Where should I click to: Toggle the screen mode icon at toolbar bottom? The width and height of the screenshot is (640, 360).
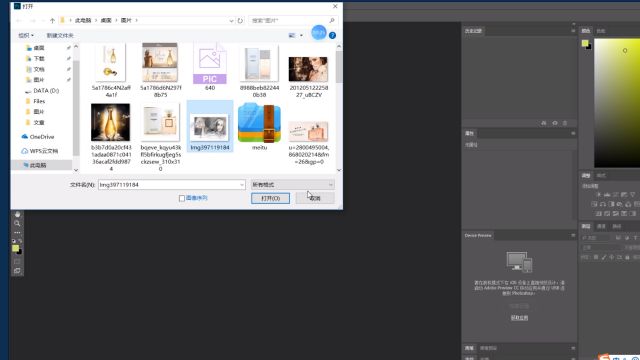17,271
